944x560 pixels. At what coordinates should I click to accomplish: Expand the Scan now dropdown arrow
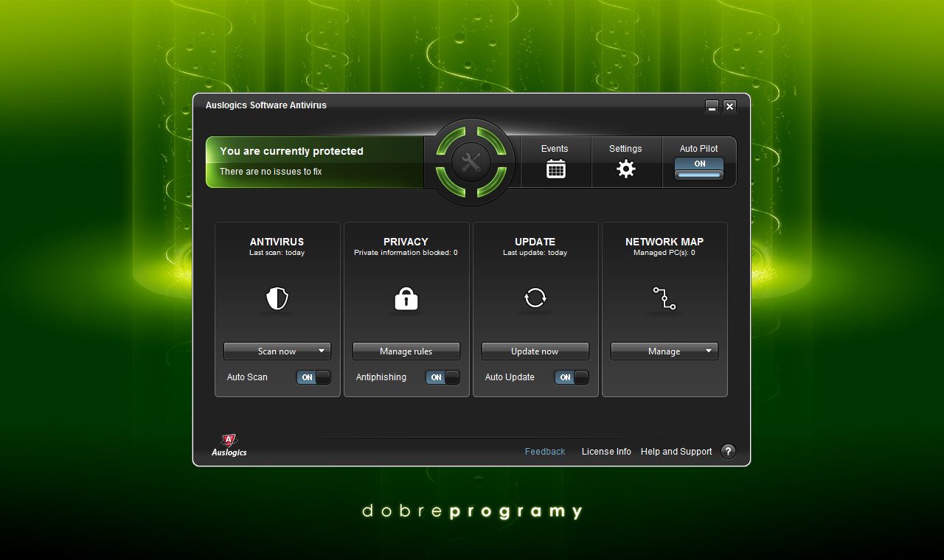(x=322, y=351)
